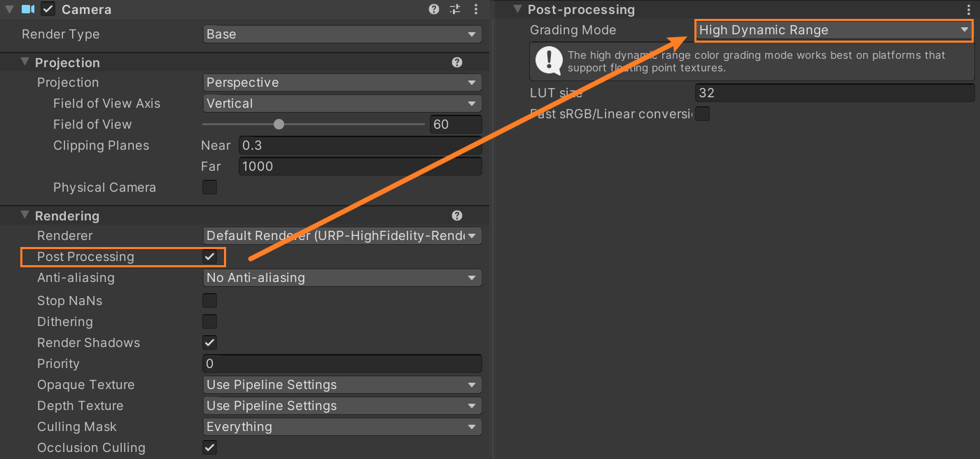Screen dimensions: 980x459
Task: Collapse the Rendering section foldout
Action: 25,216
